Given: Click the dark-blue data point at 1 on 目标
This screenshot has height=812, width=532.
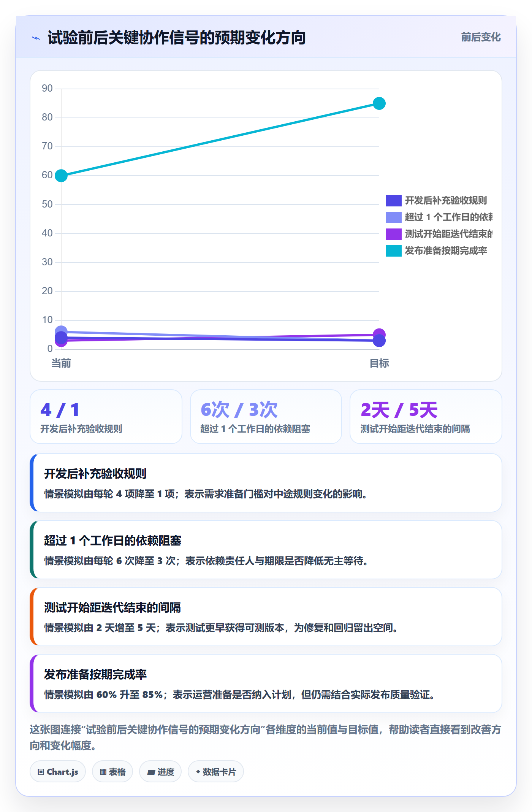Looking at the screenshot, I should click(x=379, y=341).
